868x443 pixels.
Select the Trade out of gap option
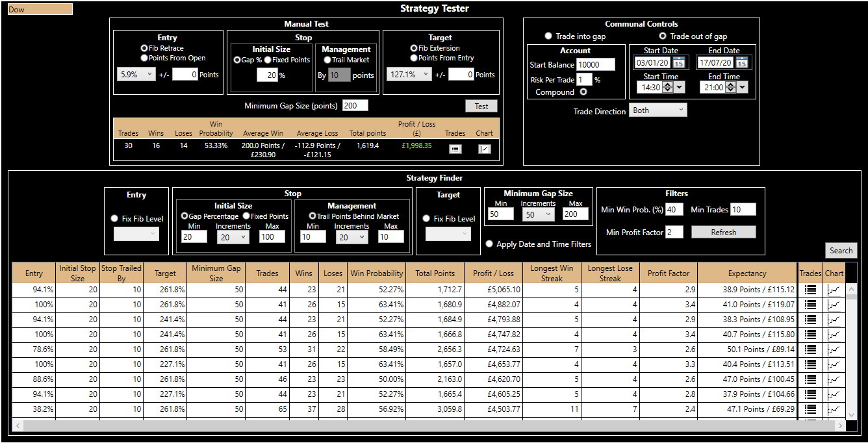click(663, 36)
